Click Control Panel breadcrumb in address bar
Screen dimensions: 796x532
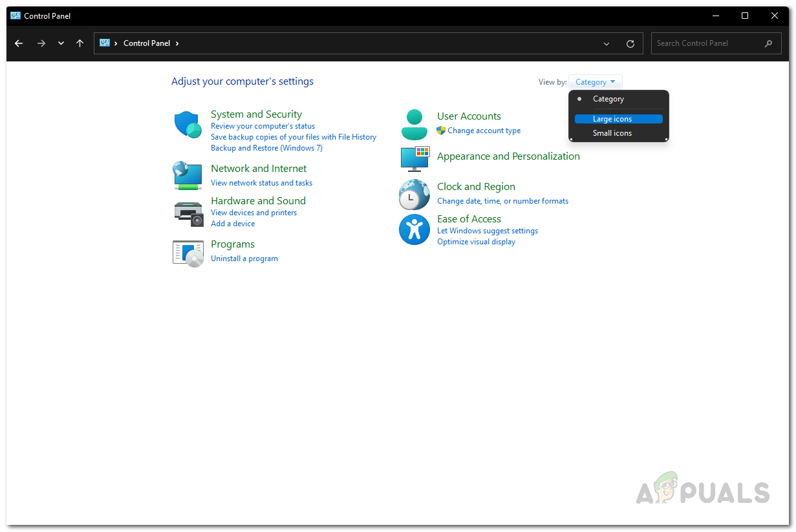pos(147,43)
